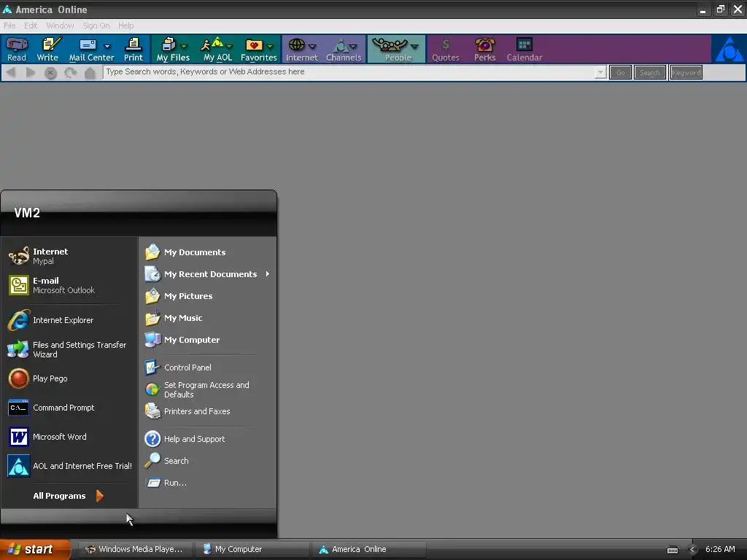This screenshot has height=560, width=747.
Task: Click the Windows start button
Action: pyautogui.click(x=34, y=549)
